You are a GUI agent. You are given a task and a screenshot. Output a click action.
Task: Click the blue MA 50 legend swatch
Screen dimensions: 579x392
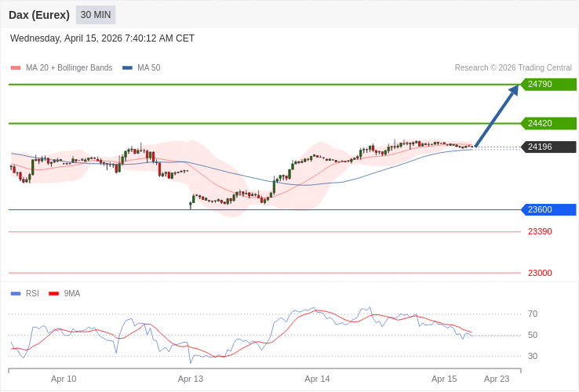pyautogui.click(x=127, y=68)
